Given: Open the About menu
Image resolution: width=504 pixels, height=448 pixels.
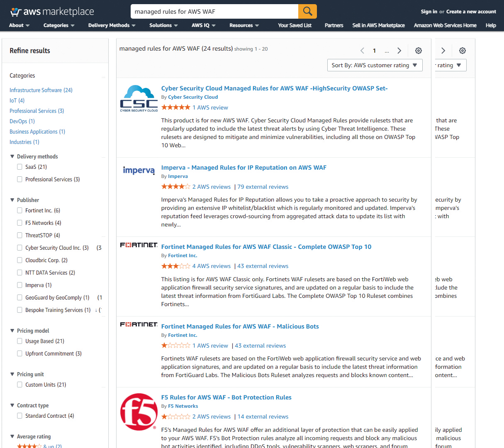Looking at the screenshot, I should point(19,25).
